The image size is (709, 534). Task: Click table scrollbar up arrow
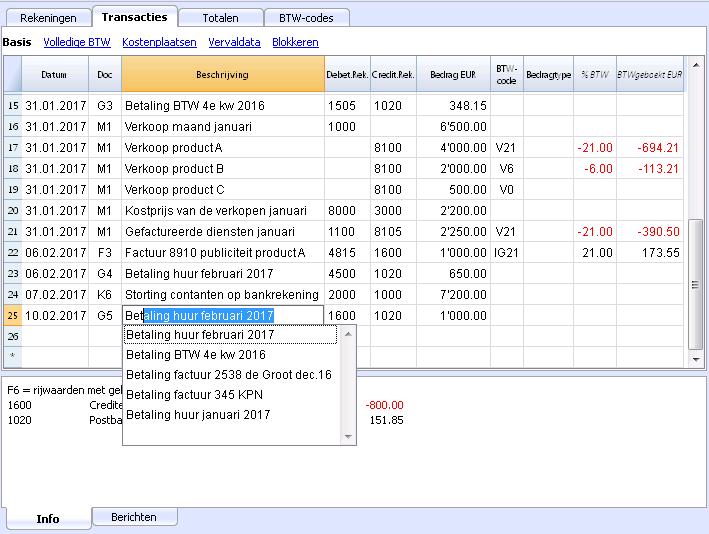tap(696, 66)
